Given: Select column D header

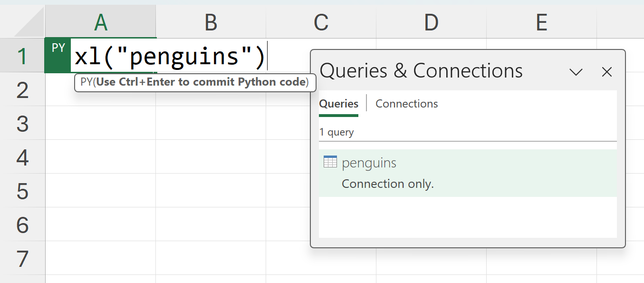Looking at the screenshot, I should pos(431,22).
